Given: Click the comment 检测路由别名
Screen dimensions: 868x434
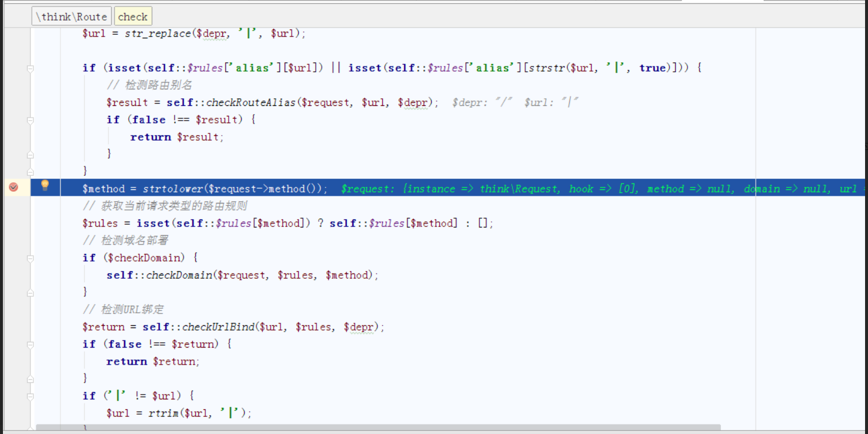Looking at the screenshot, I should coord(149,85).
